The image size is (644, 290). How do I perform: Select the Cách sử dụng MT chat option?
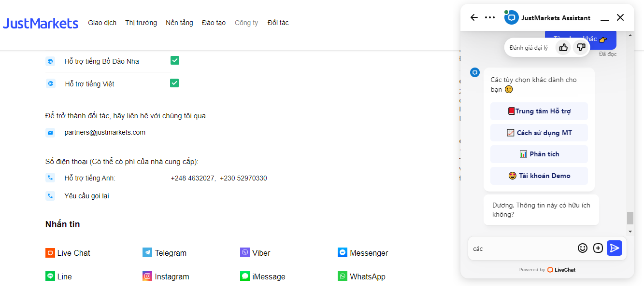539,133
